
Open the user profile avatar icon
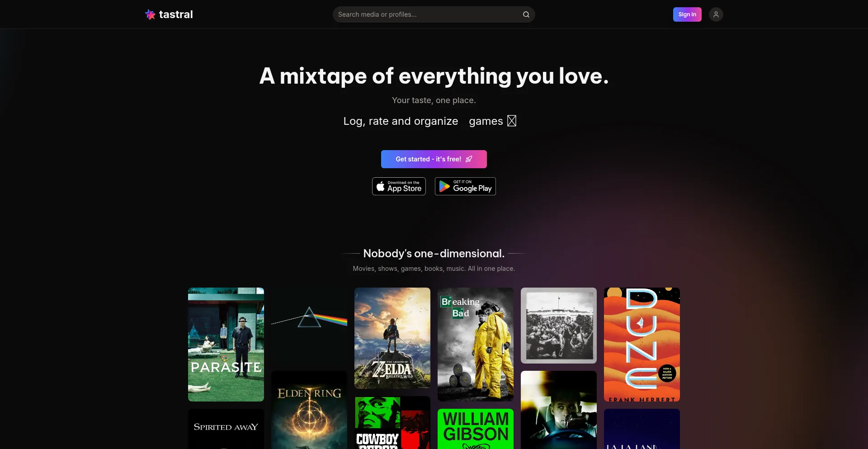[x=716, y=14]
